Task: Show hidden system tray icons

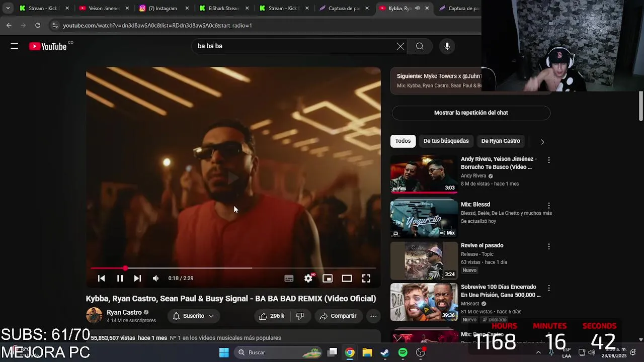Action: (538, 352)
